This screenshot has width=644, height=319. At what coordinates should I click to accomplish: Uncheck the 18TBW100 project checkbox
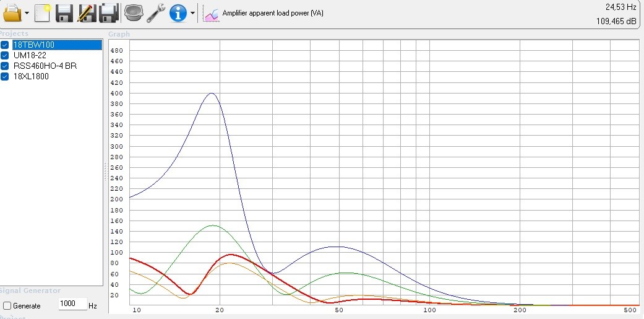click(x=5, y=45)
